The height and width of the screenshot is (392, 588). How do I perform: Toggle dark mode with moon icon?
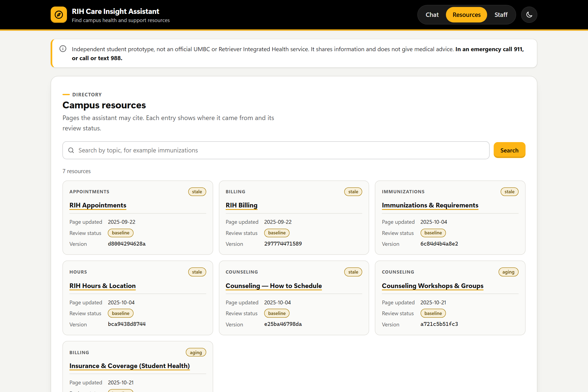tap(529, 15)
